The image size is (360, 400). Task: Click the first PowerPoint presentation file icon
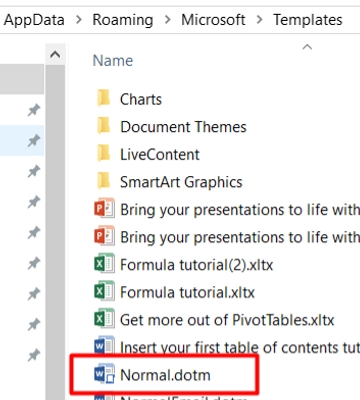[105, 209]
